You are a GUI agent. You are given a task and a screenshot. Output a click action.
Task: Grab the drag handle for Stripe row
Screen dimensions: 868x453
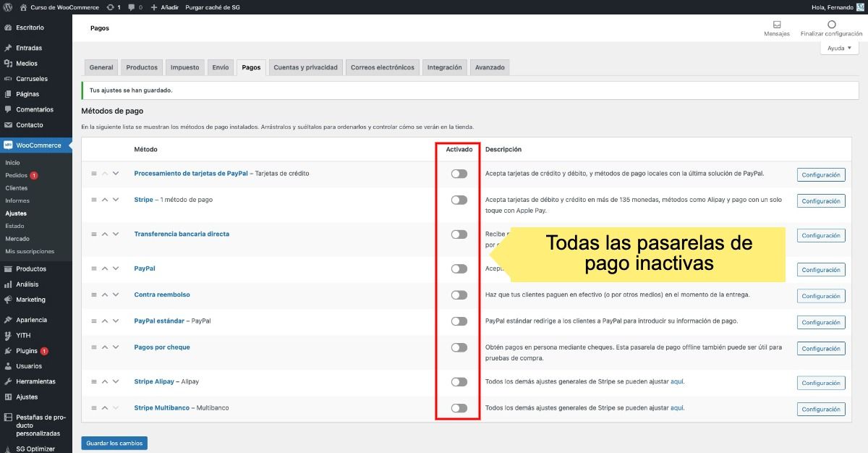(x=93, y=200)
